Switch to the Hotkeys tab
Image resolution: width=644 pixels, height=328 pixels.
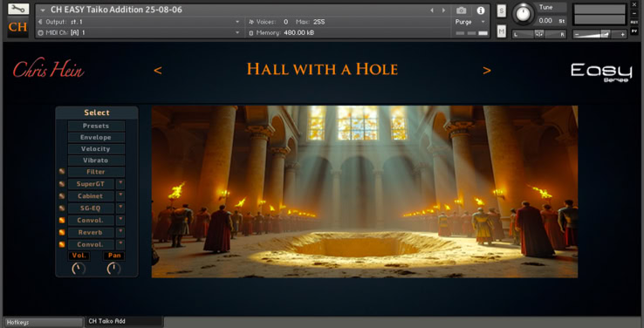click(43, 322)
